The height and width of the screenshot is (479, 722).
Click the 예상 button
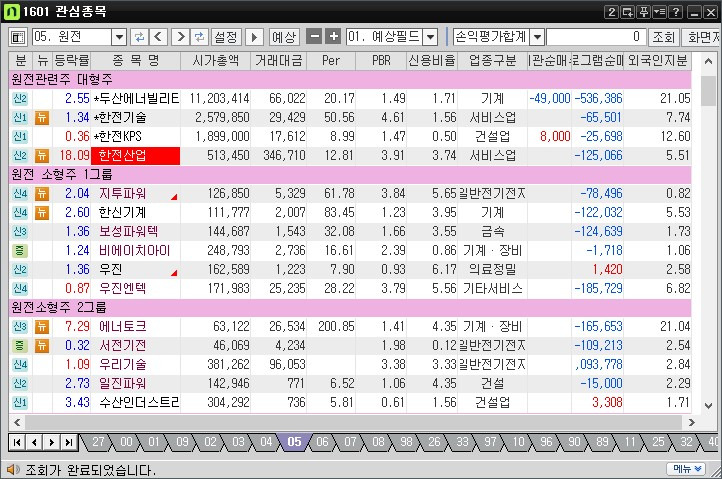coord(284,37)
